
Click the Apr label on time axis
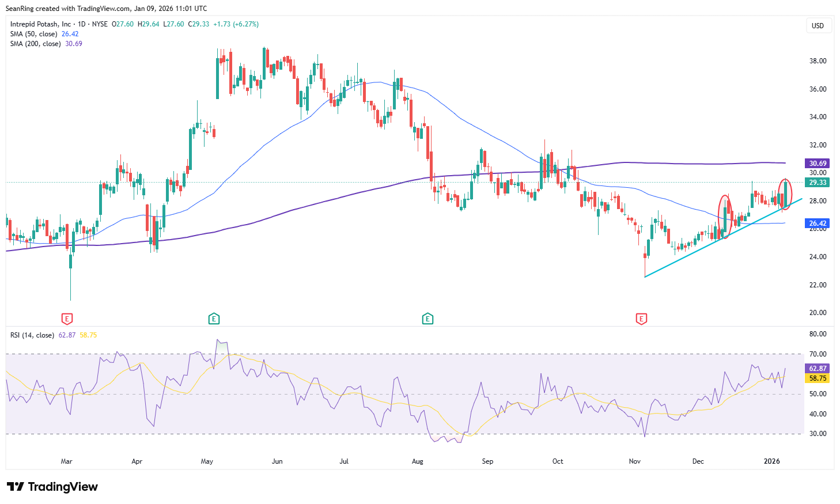tap(137, 461)
